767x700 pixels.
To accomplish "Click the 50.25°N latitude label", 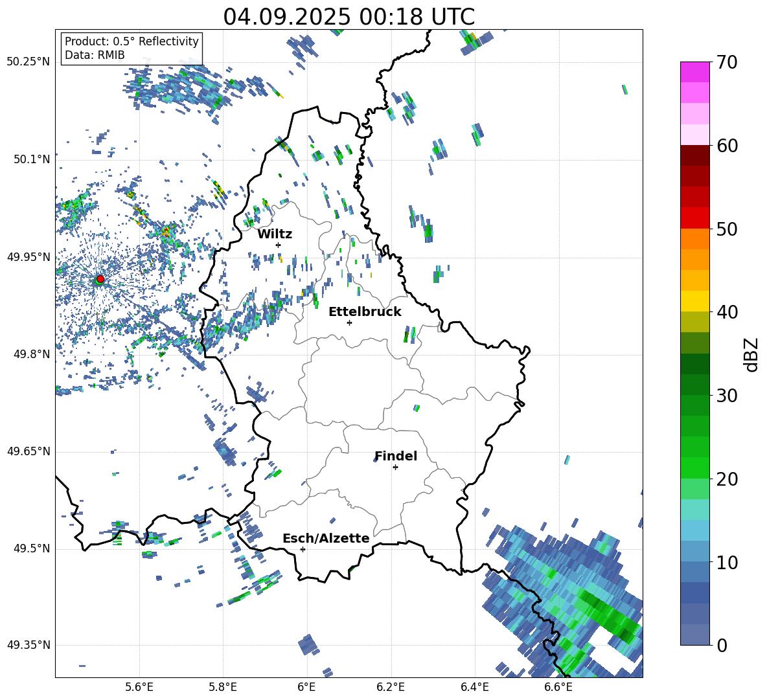I will pyautogui.click(x=29, y=62).
